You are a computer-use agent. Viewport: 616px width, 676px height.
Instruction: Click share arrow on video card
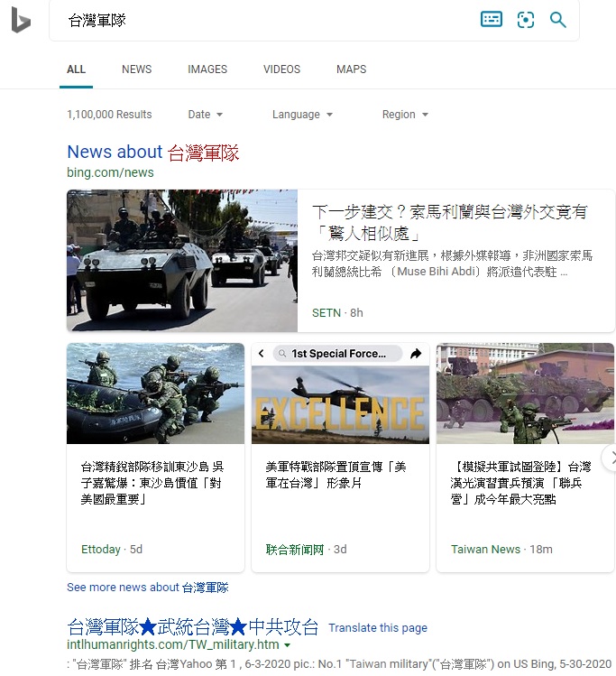(415, 354)
